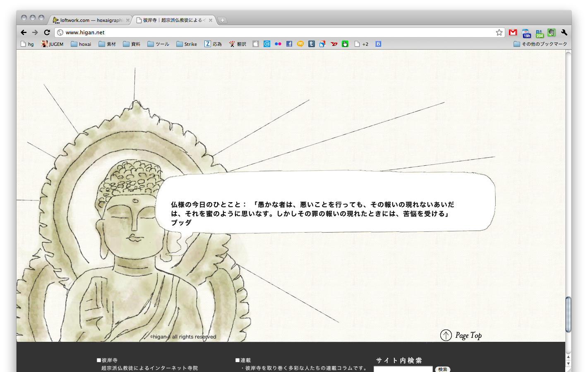Open the wrench settings menu
Image resolution: width=588 pixels, height=372 pixels.
point(564,32)
